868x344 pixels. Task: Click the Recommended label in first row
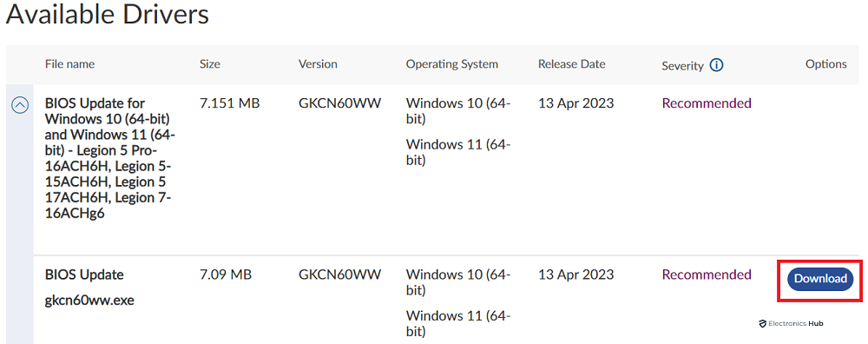coord(707,103)
